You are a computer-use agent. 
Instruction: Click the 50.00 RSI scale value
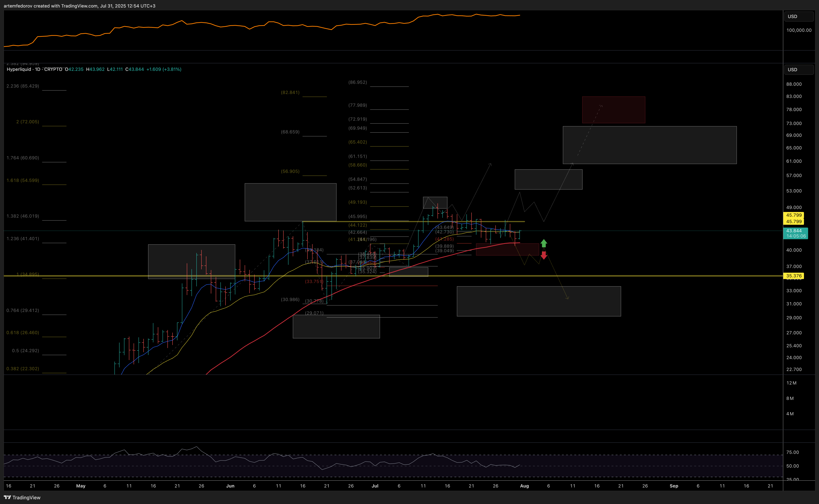pyautogui.click(x=793, y=466)
